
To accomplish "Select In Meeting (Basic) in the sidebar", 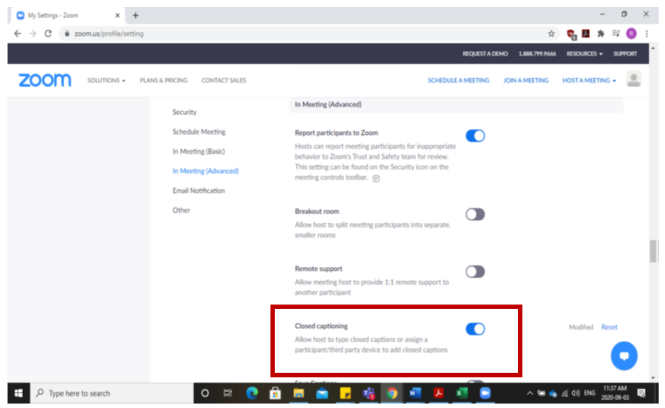I will 201,151.
